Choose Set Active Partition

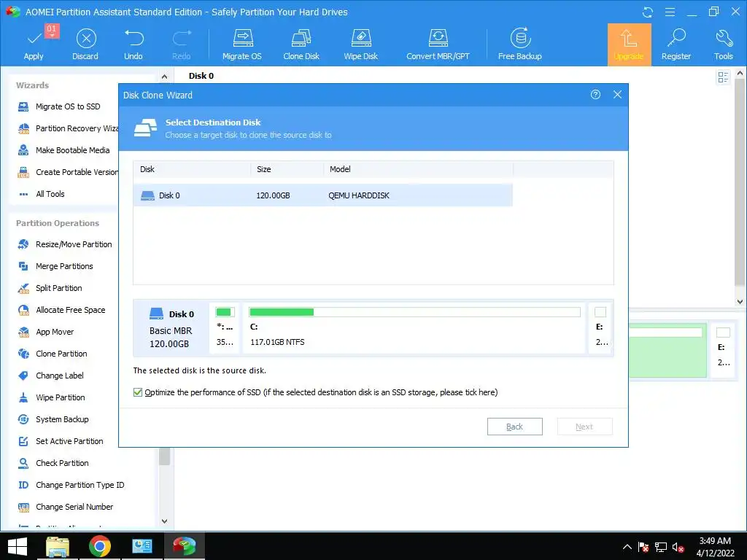point(61,441)
